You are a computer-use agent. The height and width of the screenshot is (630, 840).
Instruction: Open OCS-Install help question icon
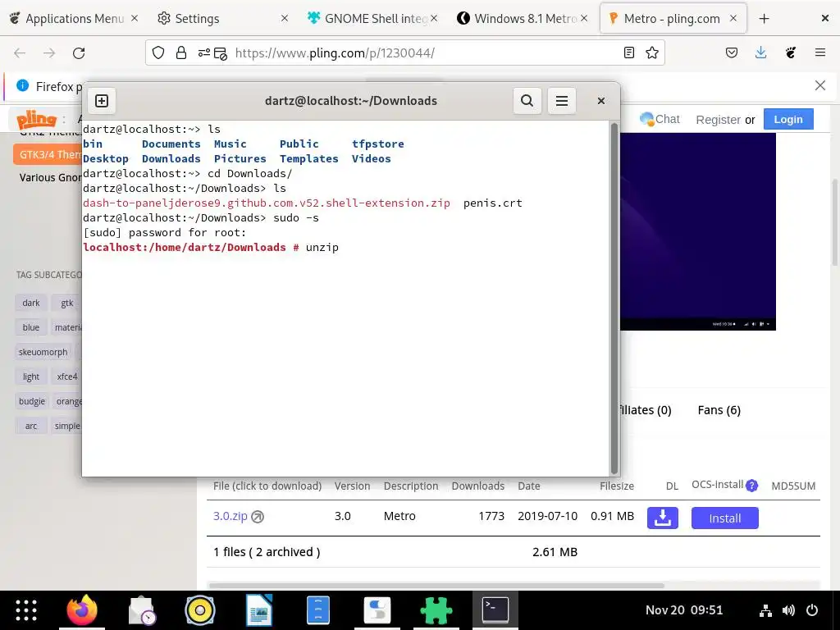point(751,486)
